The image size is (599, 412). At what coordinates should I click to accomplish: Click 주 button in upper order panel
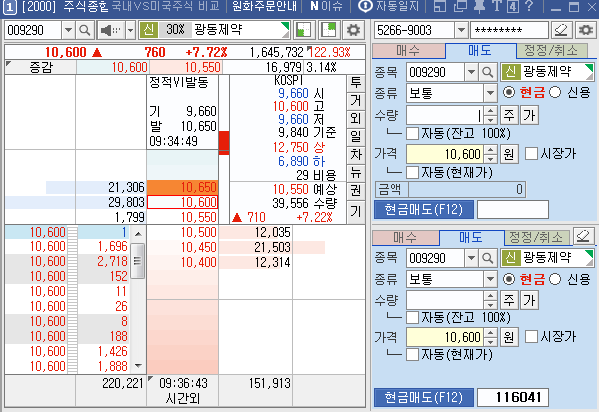[x=509, y=115]
